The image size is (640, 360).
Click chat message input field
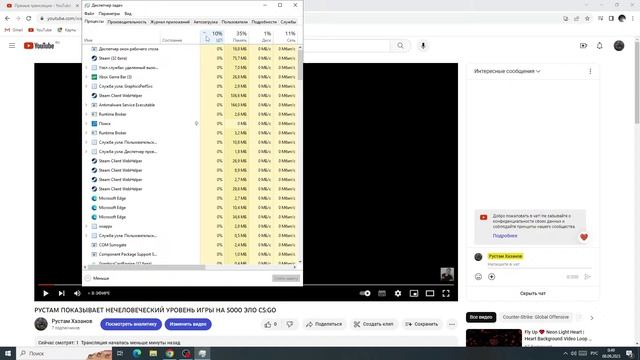(539, 264)
